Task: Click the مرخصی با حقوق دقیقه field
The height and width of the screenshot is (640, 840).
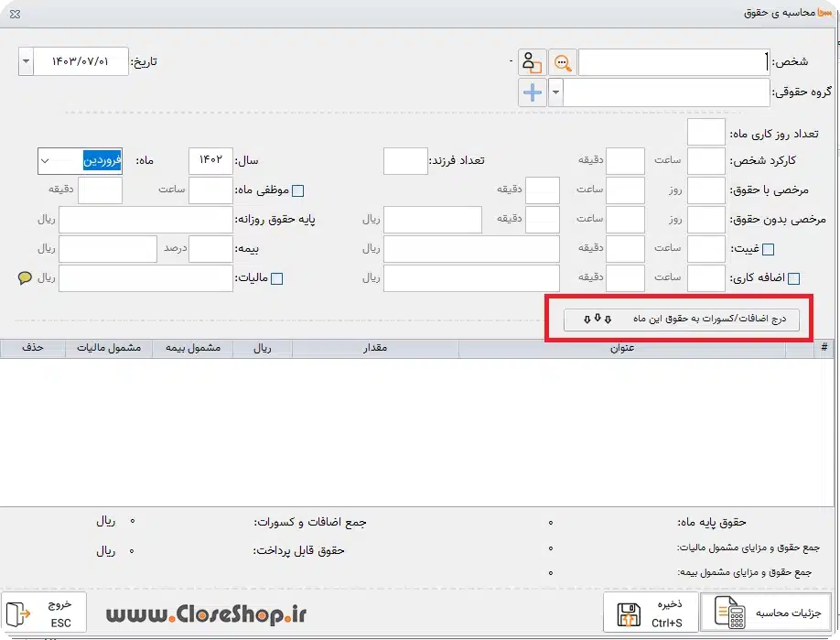Action: (x=543, y=190)
